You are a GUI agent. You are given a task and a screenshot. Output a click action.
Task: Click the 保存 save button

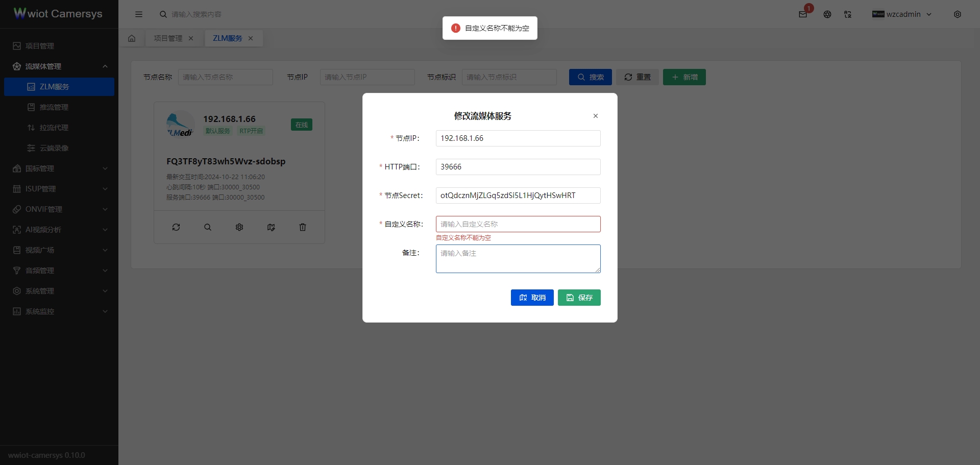pyautogui.click(x=579, y=298)
